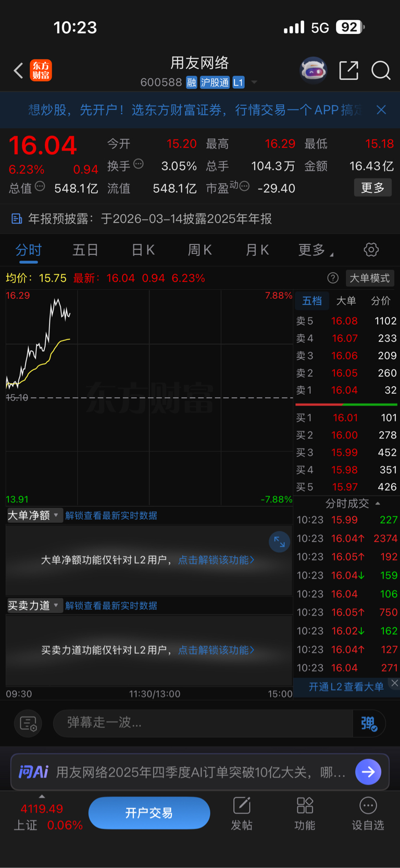Tap the intraday price chart area
The height and width of the screenshot is (868, 400).
pyautogui.click(x=149, y=397)
